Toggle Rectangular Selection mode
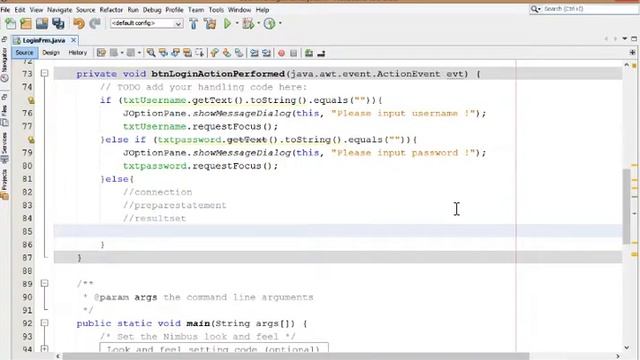The image size is (640, 360). (200, 53)
